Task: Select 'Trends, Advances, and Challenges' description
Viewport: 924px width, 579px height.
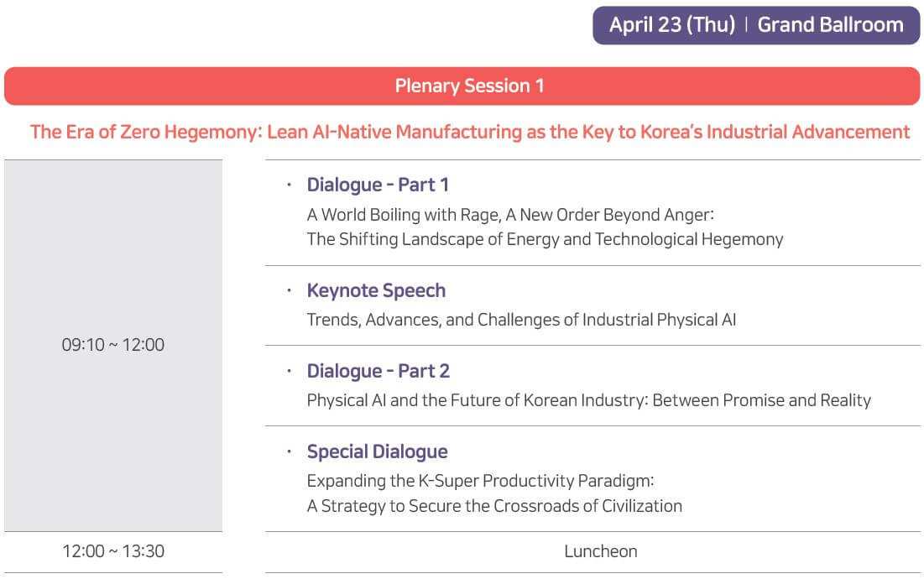Action: (x=521, y=320)
